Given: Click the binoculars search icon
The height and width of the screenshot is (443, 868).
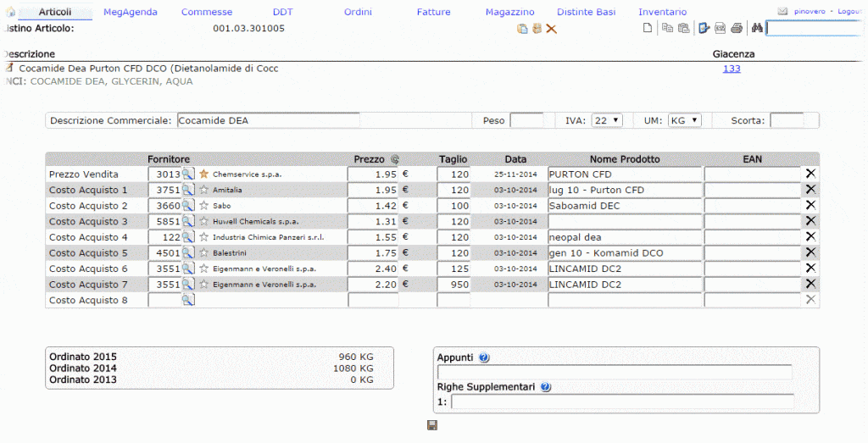Looking at the screenshot, I should pyautogui.click(x=757, y=28).
